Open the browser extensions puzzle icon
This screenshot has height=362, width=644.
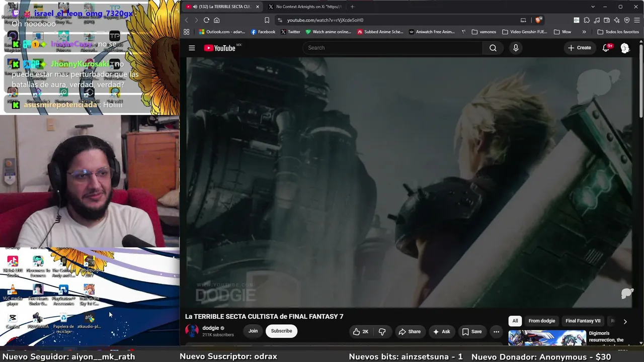pos(587,20)
